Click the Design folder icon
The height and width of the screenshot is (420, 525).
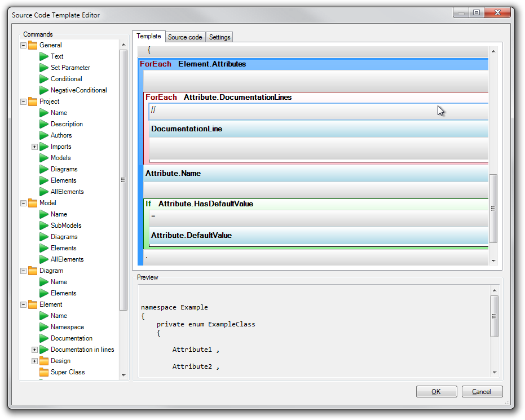pos(44,361)
